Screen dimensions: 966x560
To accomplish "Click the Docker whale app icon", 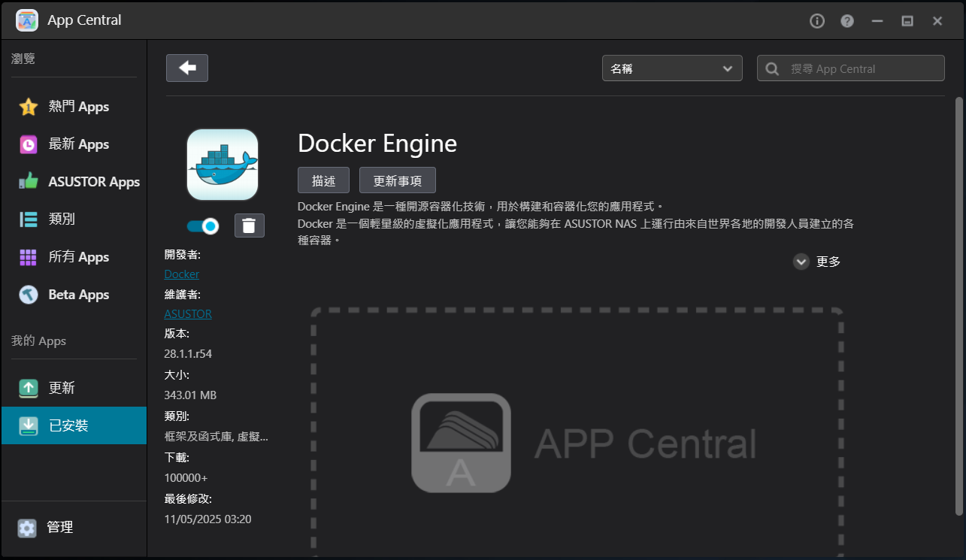I will pos(223,165).
